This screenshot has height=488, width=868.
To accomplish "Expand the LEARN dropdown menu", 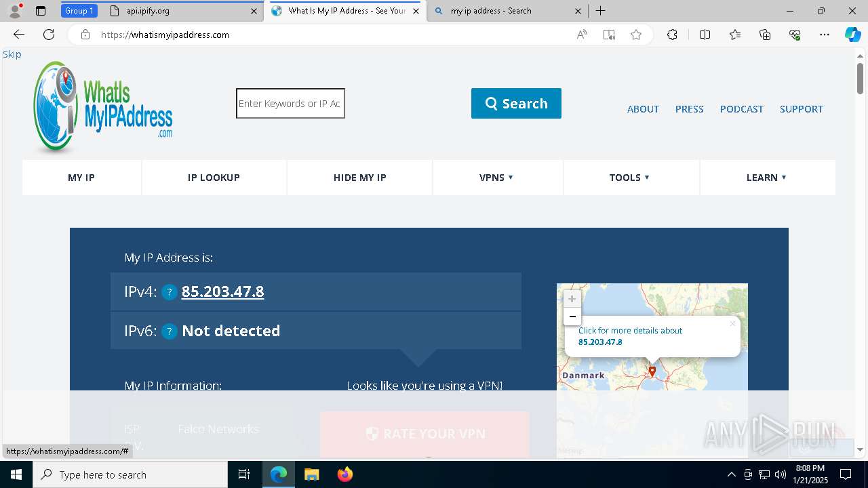I will (767, 178).
